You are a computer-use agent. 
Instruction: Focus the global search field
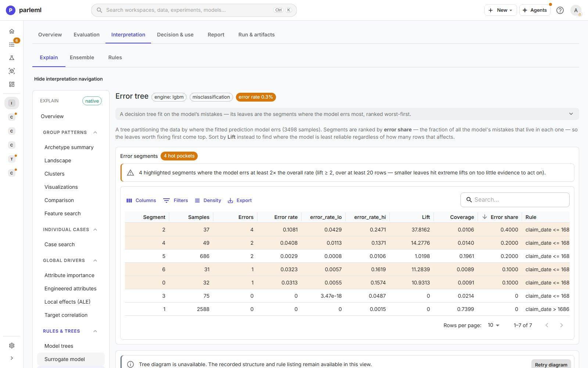194,10
